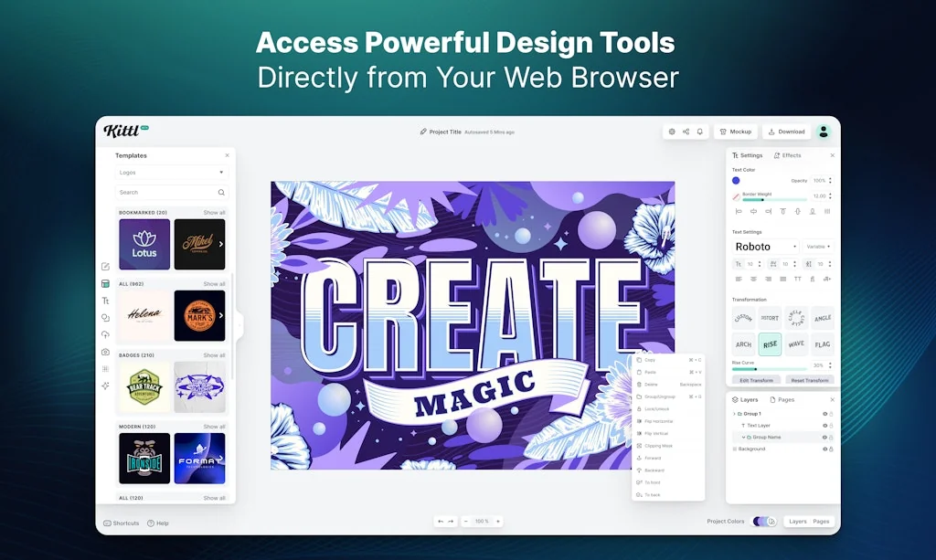This screenshot has height=560, width=936.
Task: Select the Wave transformation preset
Action: coord(796,344)
